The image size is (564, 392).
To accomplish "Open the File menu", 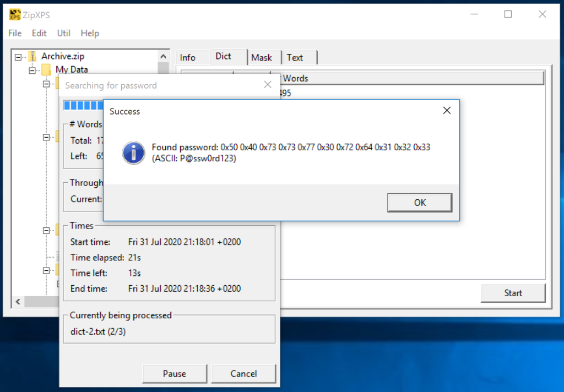I will [14, 33].
